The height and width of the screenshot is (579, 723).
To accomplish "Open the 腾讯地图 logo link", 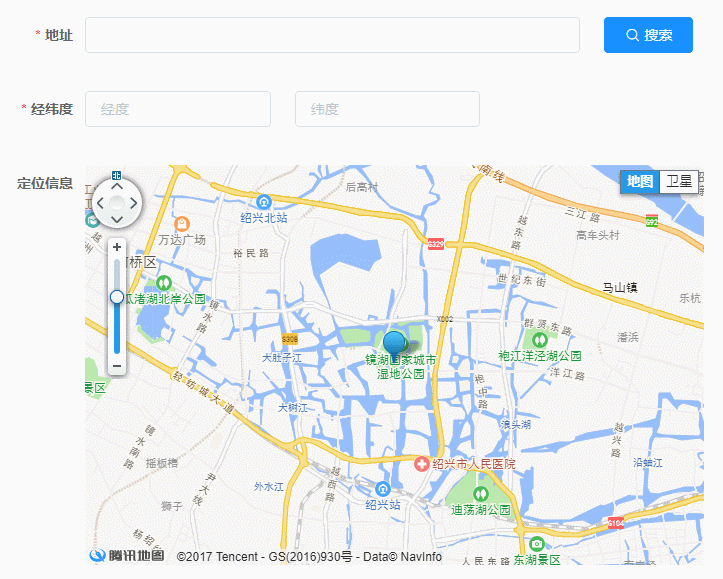I will pyautogui.click(x=127, y=555).
